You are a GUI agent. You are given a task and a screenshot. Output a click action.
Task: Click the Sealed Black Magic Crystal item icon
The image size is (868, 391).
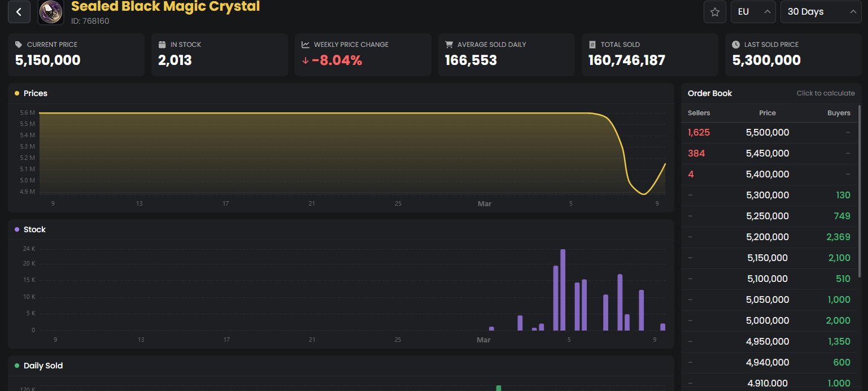pos(51,12)
